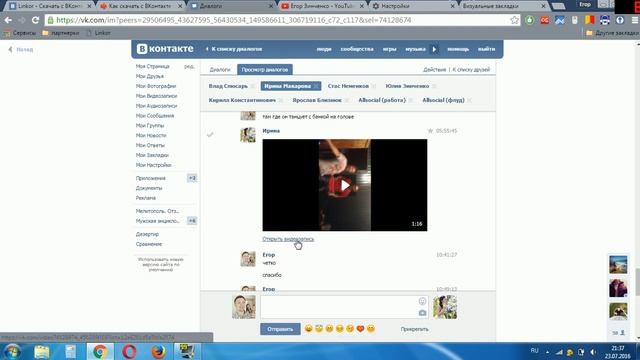Open the 'Открыть видеозапись' link
Image resolution: width=640 pixels, height=360 pixels.
(x=288, y=239)
